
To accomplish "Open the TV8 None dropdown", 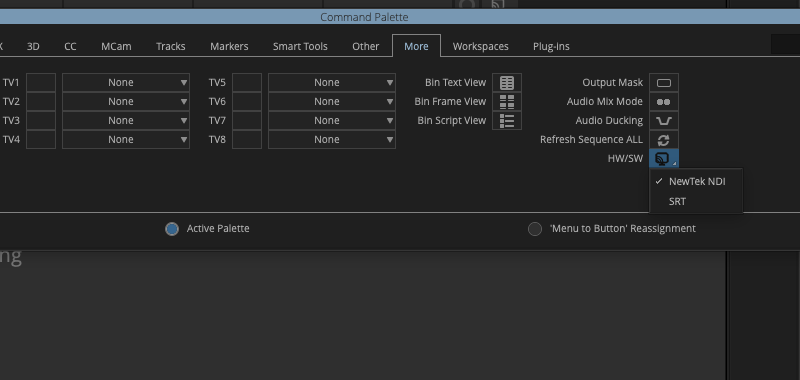I will pyautogui.click(x=332, y=139).
